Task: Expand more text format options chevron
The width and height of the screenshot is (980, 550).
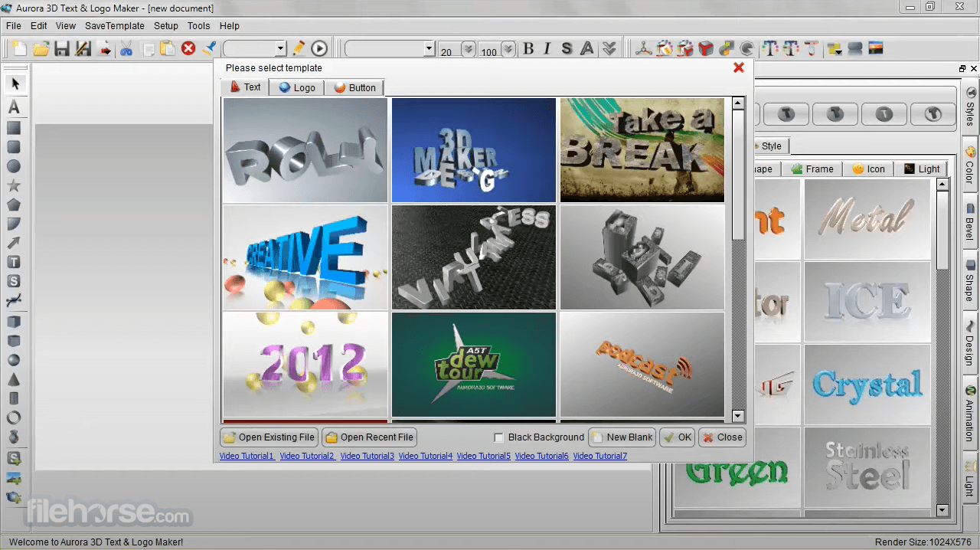Action: click(x=609, y=48)
